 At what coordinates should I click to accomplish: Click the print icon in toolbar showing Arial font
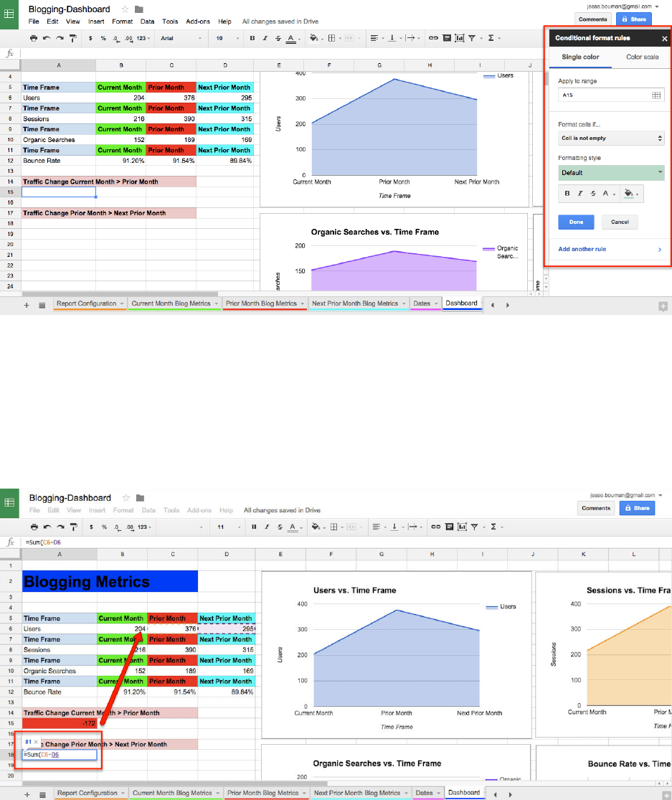(x=34, y=38)
